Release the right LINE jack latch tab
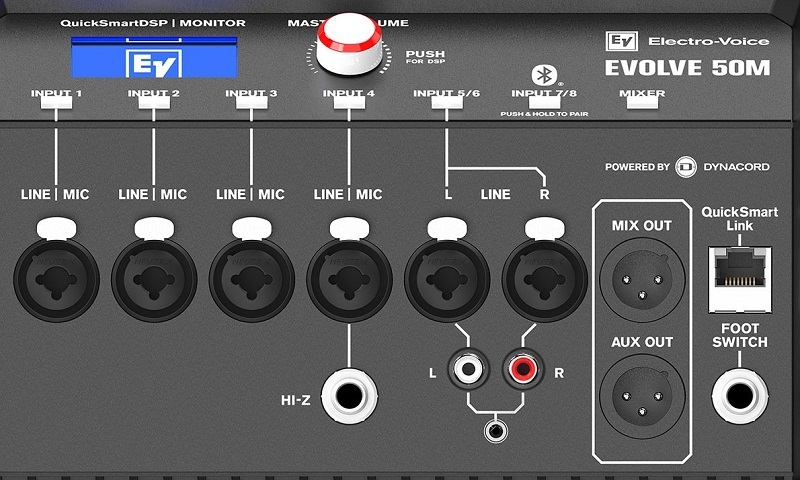800x480 pixels. click(x=544, y=228)
